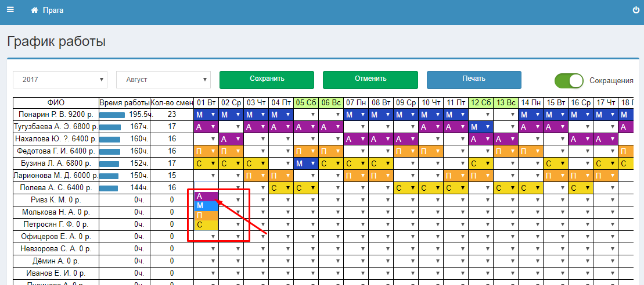Open Тугузбаева shift dropdown for 12 Сб
644x285 pixels.
click(x=481, y=127)
